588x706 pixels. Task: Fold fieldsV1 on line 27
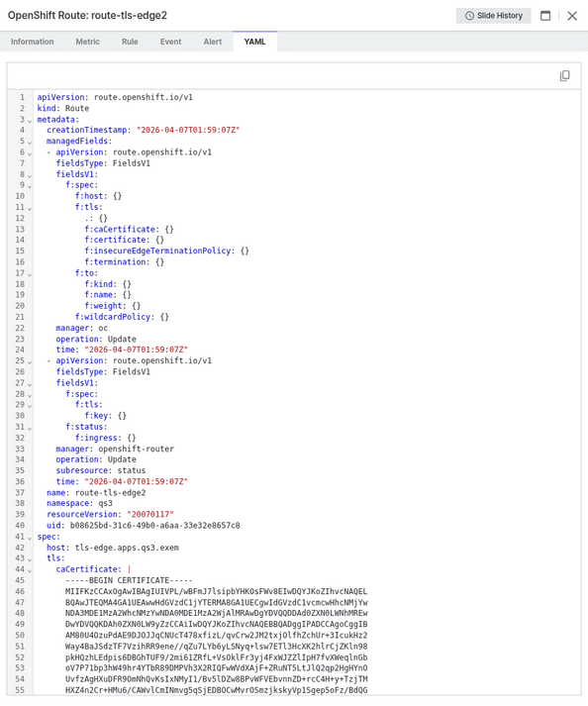click(30, 383)
